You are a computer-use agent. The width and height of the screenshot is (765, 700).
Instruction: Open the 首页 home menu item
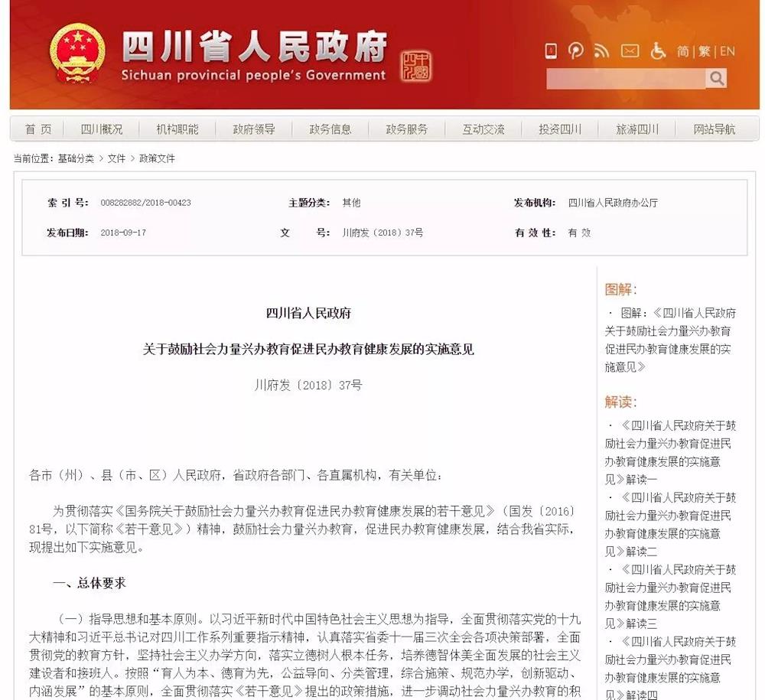point(39,129)
